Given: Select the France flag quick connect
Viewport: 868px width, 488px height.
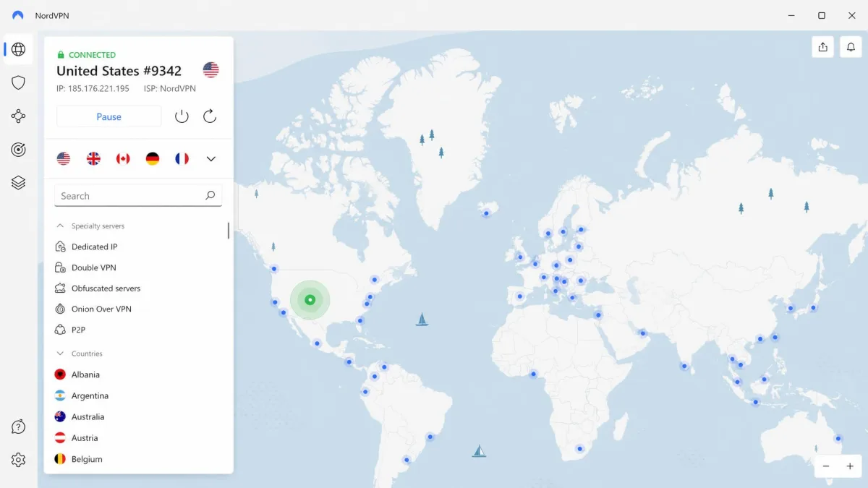Looking at the screenshot, I should point(182,158).
